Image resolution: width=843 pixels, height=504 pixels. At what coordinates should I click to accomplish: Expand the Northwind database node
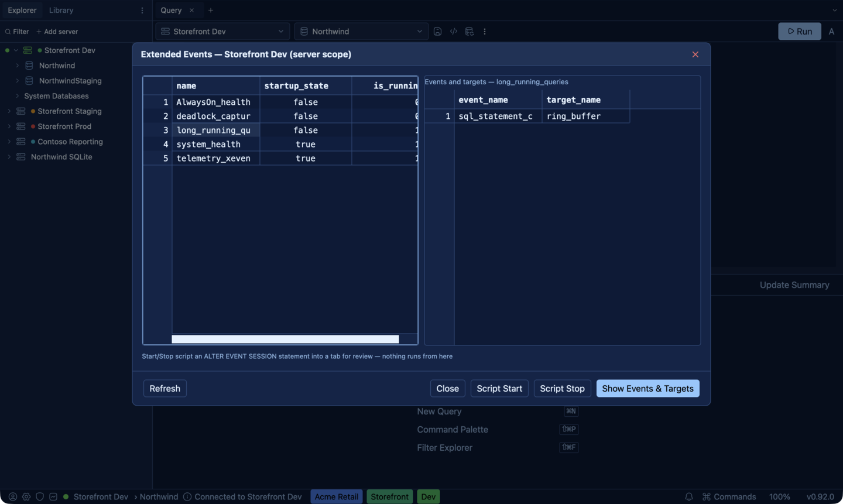point(17,66)
